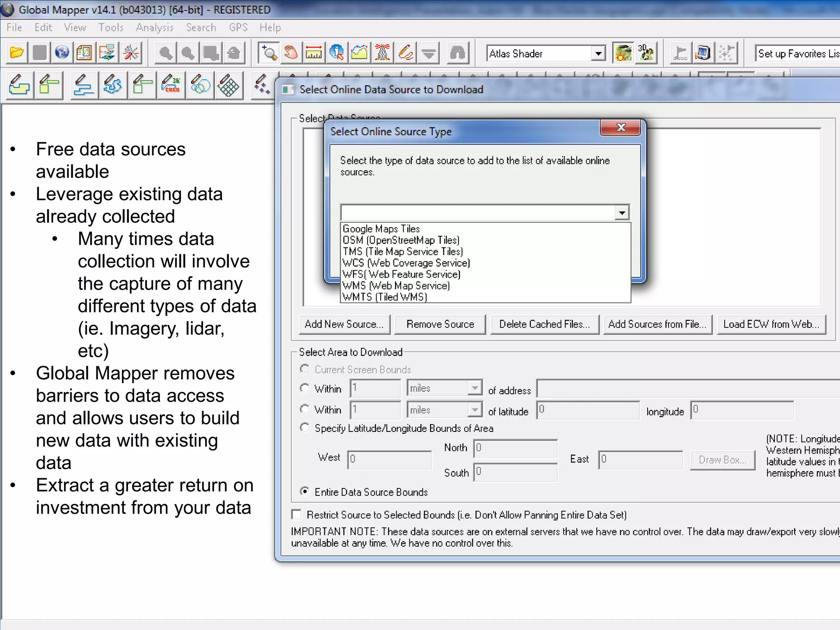
Task: Choose WCS (Web Coverage Service) source type
Action: coord(485,263)
